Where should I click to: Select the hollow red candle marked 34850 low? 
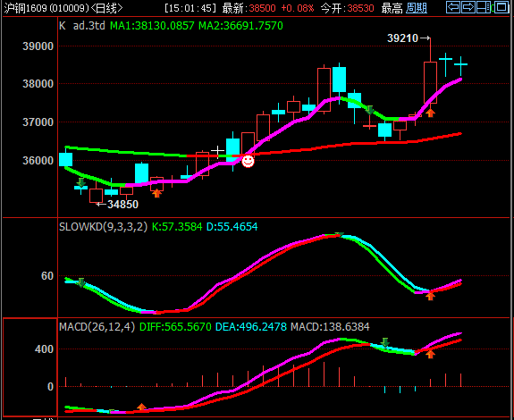(x=96, y=196)
